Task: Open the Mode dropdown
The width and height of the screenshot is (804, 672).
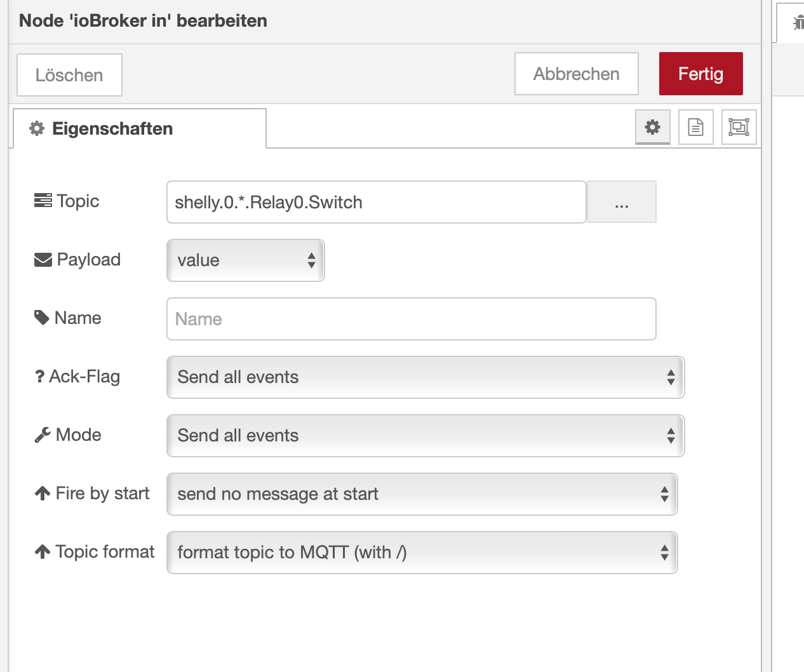Action: (425, 436)
